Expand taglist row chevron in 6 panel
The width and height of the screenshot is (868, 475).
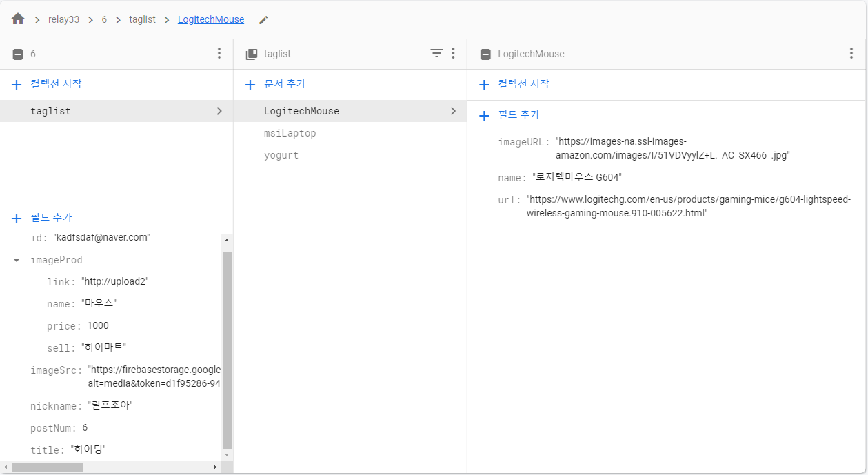[x=219, y=111]
